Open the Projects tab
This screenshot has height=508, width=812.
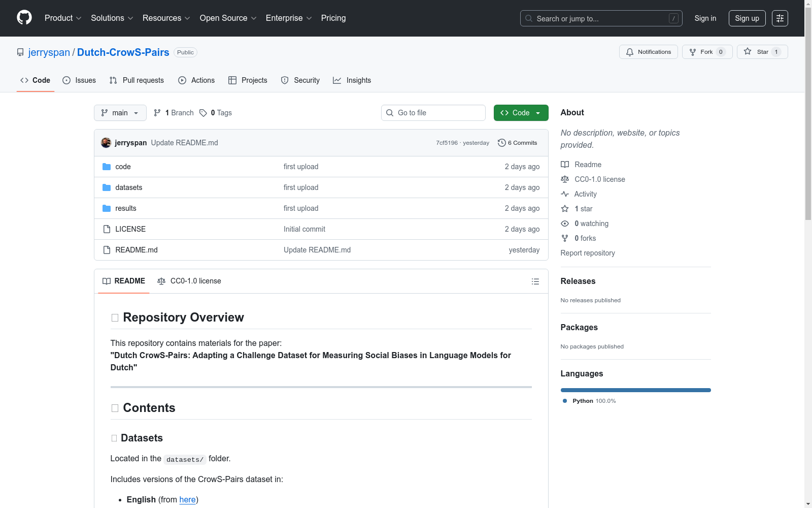(248, 80)
